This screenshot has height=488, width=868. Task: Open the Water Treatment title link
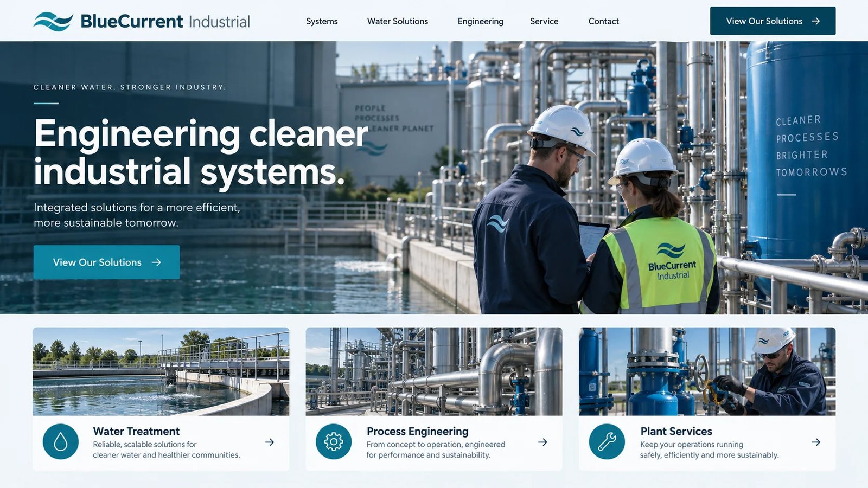(x=136, y=431)
